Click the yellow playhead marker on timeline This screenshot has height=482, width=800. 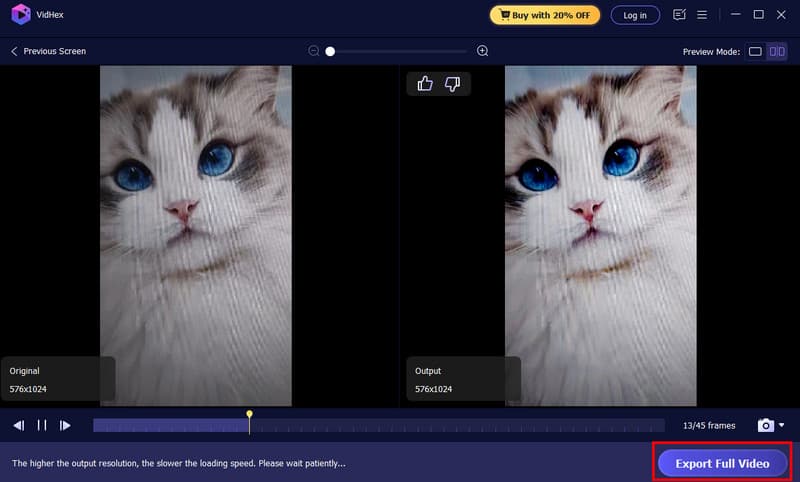pos(249,414)
